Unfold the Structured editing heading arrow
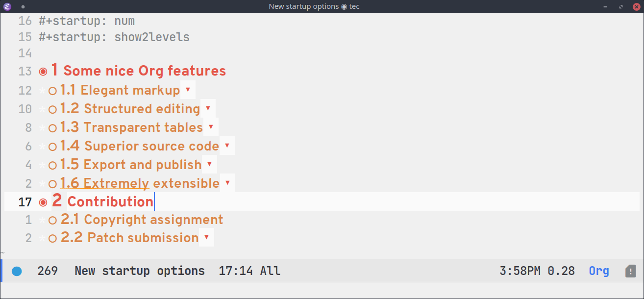 pos(208,108)
